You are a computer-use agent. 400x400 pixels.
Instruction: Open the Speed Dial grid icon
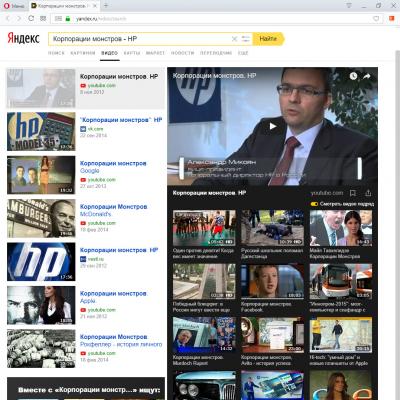[43, 19]
